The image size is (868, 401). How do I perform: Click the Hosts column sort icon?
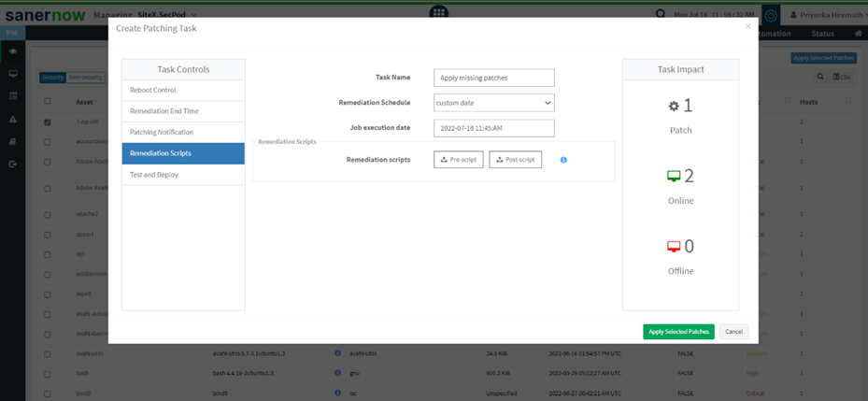(847, 101)
